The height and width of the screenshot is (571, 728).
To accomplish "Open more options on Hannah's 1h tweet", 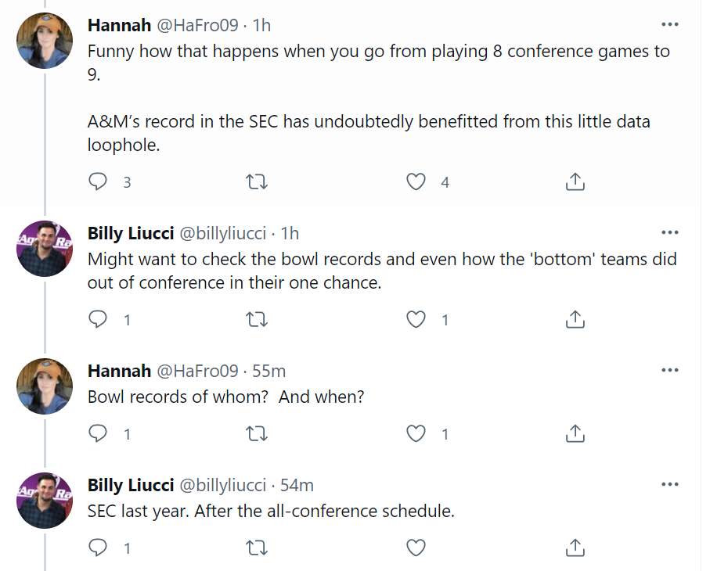I will pyautogui.click(x=669, y=23).
